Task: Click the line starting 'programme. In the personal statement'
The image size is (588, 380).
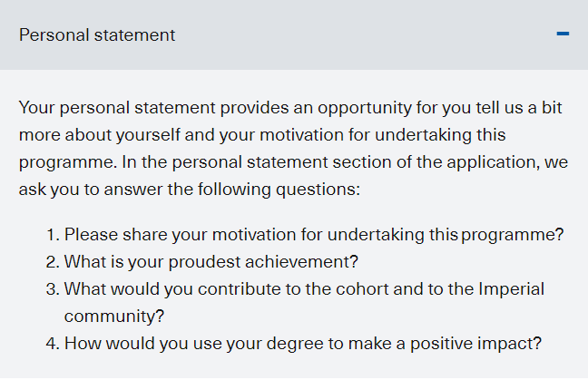Action: [293, 162]
